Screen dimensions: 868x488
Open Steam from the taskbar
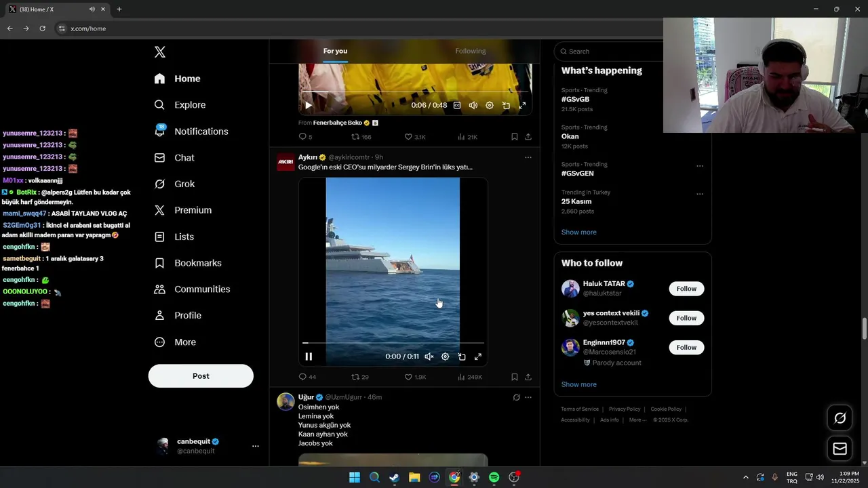pos(394,478)
